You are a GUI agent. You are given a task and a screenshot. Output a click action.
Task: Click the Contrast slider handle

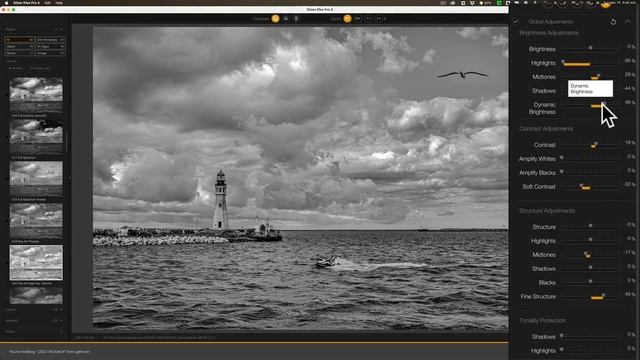596,144
